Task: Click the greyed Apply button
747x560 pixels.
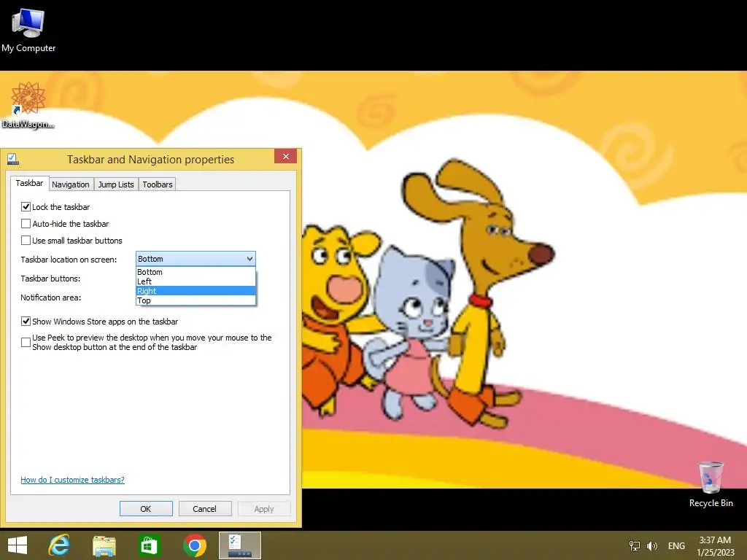Action: pos(264,508)
